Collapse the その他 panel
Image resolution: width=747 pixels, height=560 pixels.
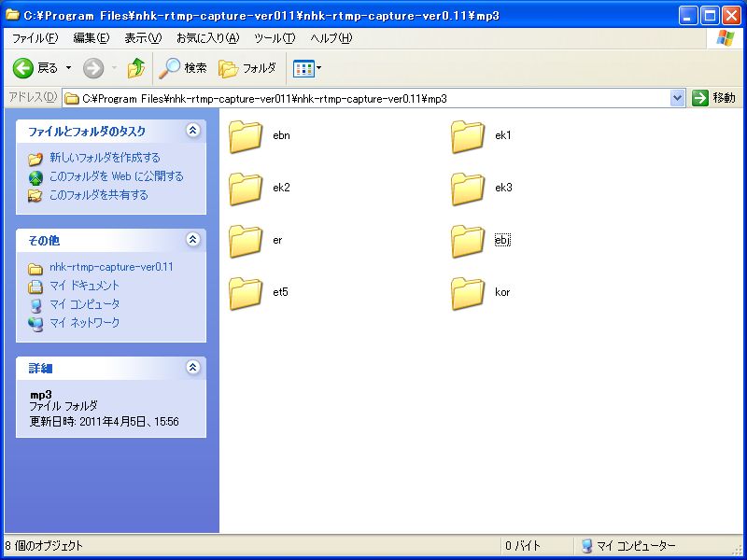[x=193, y=239]
